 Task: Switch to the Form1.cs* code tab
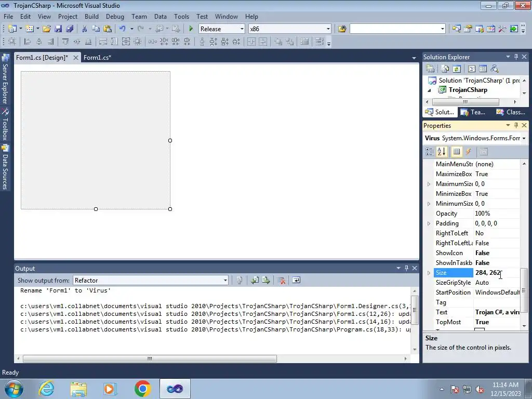tap(97, 58)
